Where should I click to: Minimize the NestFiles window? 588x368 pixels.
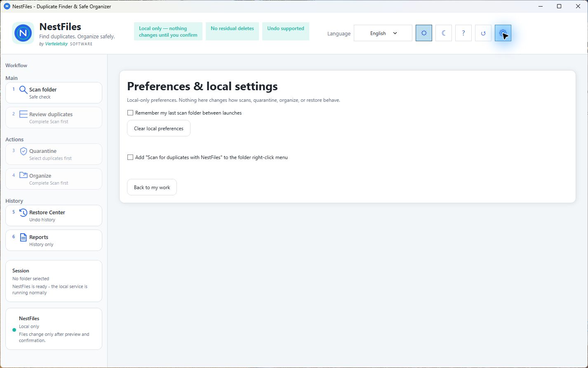click(540, 6)
